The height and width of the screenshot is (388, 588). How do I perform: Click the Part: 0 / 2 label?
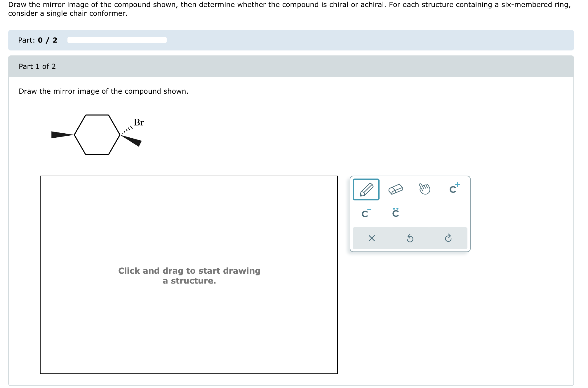tap(37, 40)
